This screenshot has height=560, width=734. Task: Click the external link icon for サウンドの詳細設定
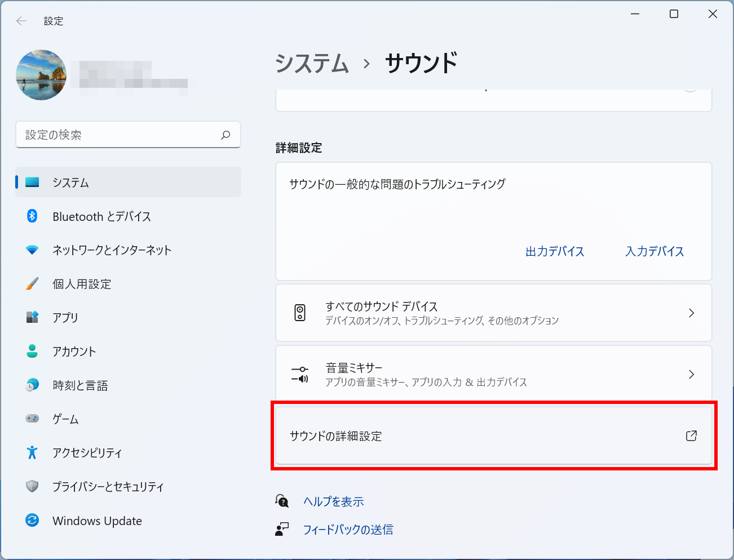pyautogui.click(x=691, y=435)
